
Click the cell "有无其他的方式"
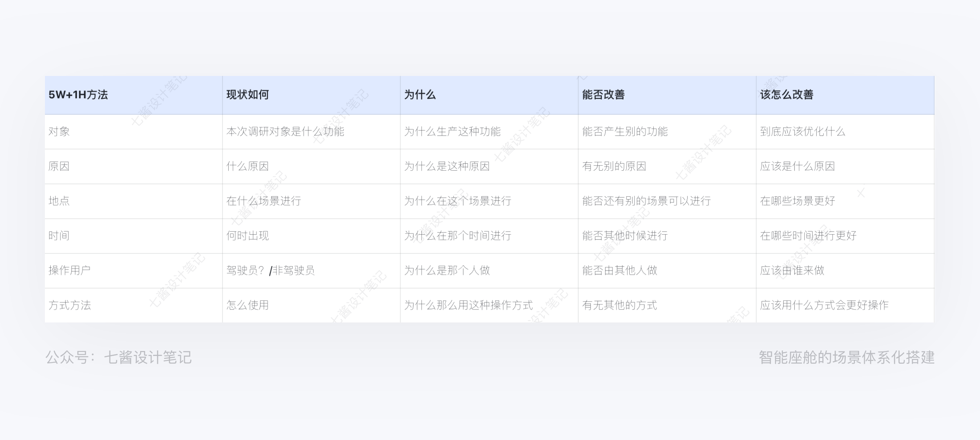coord(667,305)
